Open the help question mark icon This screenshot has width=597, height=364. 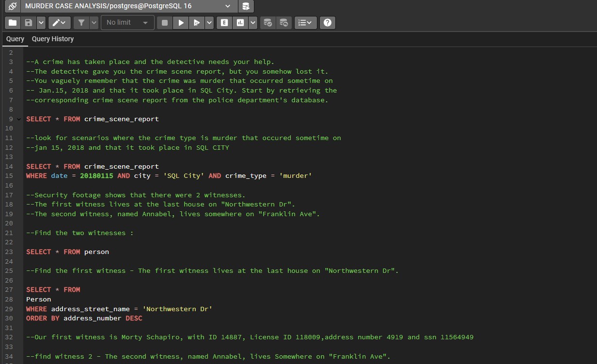(328, 23)
